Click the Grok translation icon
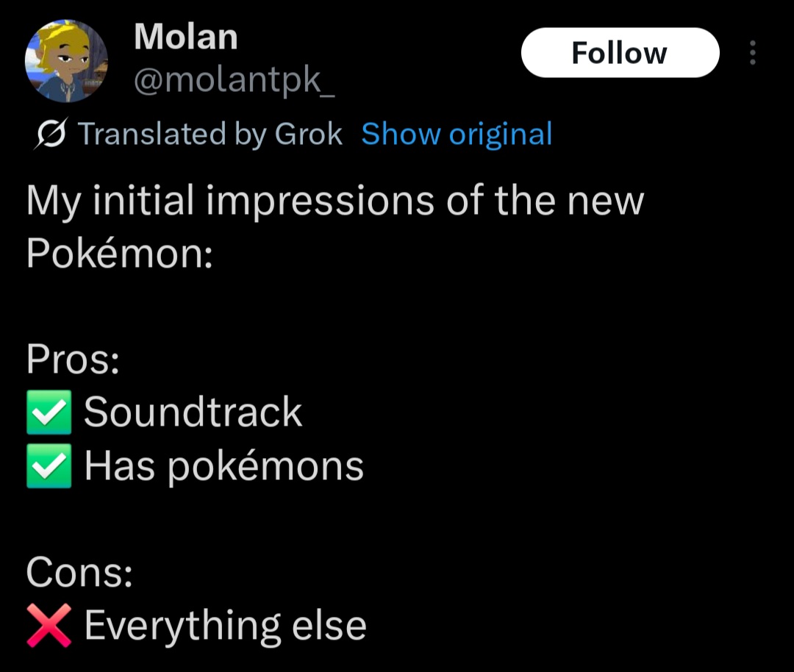 (51, 135)
